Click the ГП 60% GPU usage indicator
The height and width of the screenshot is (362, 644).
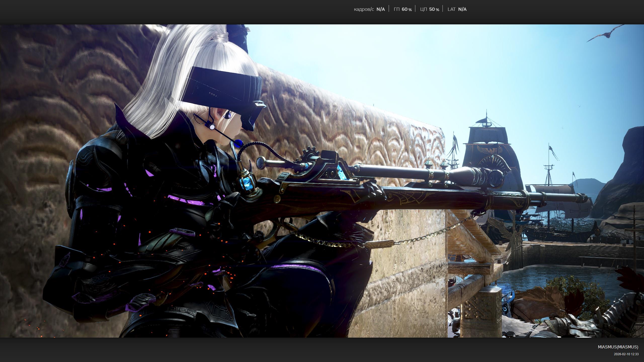(403, 9)
